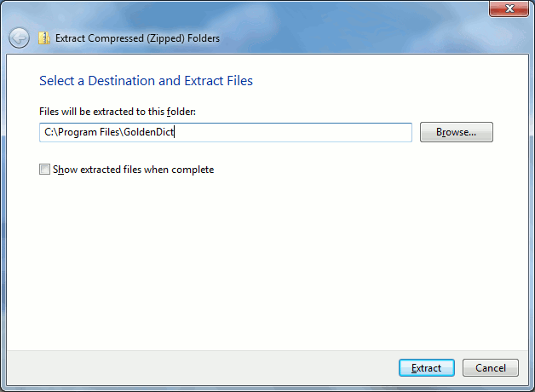The width and height of the screenshot is (535, 392).
Task: Open the Browse folder dialog
Action: [456, 132]
